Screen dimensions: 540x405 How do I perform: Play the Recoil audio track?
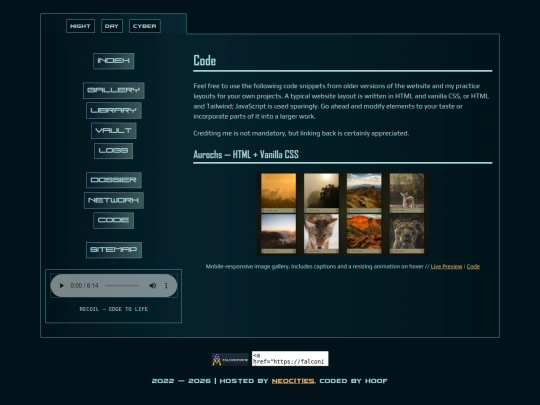click(62, 285)
